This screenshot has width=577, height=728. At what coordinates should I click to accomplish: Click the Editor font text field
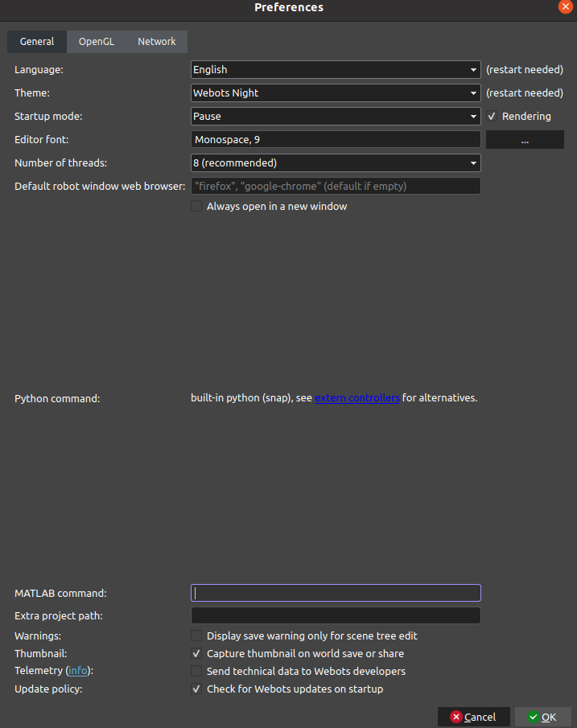(x=336, y=139)
